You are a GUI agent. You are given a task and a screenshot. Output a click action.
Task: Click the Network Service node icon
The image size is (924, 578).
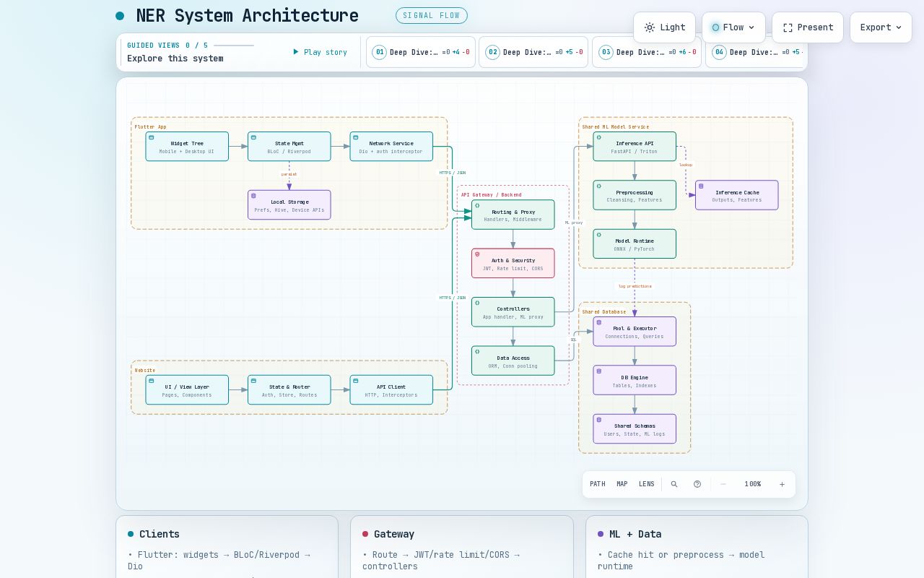(356, 137)
